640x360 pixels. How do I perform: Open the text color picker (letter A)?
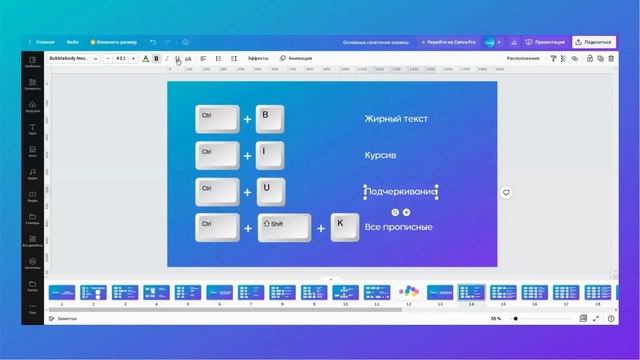pos(145,59)
